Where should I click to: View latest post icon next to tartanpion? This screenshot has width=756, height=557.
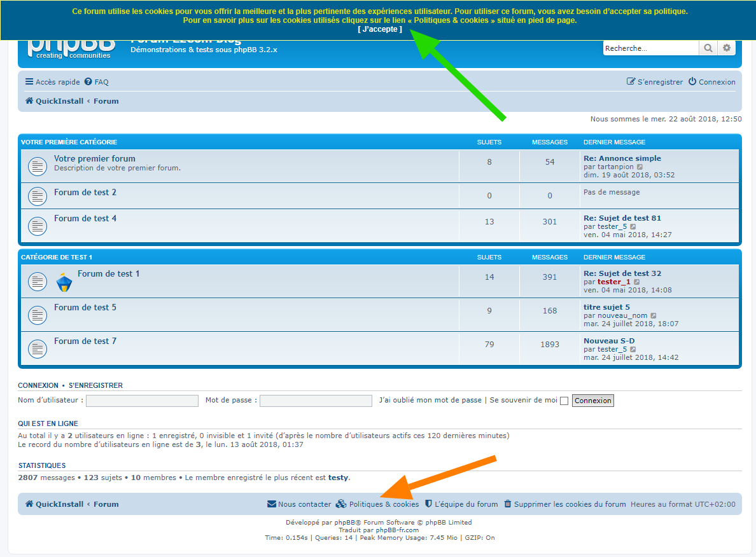tap(640, 167)
